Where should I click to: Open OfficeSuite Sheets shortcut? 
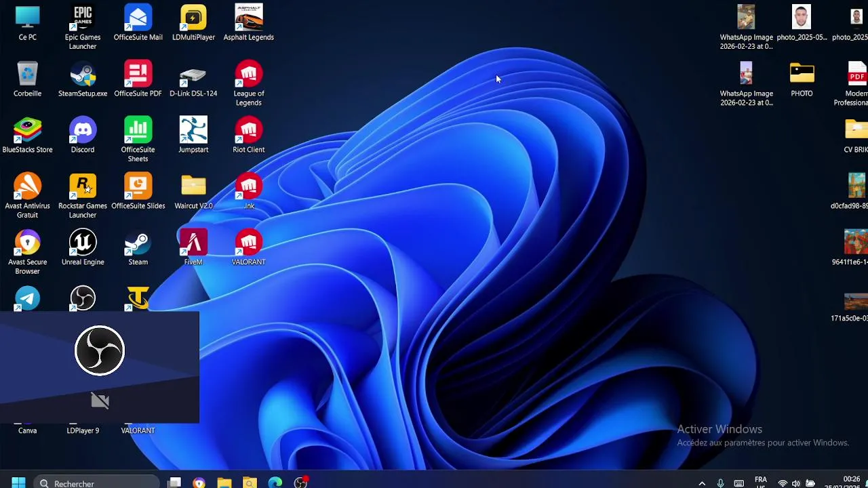point(138,140)
